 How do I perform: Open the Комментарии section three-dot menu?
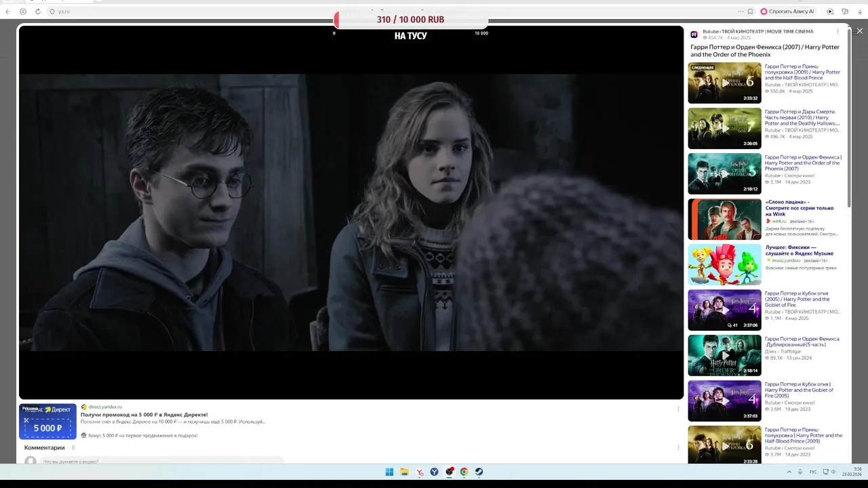coord(678,447)
